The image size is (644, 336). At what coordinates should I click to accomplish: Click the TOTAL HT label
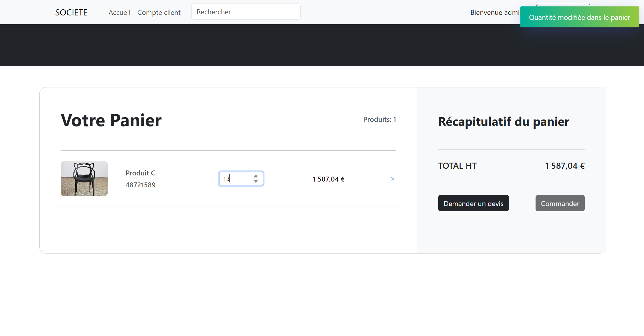point(457,166)
